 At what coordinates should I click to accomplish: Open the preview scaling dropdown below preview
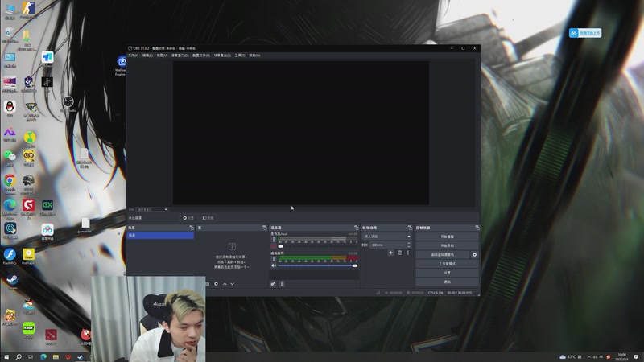(x=152, y=209)
